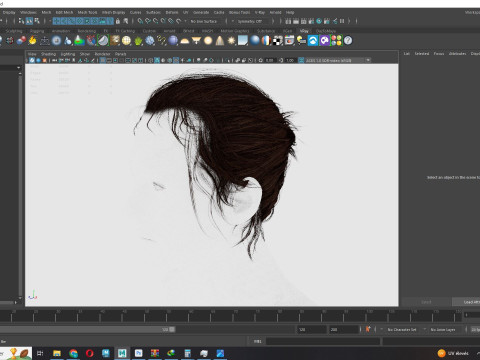
Task: Open render settings clapper icon
Action: tap(311, 21)
